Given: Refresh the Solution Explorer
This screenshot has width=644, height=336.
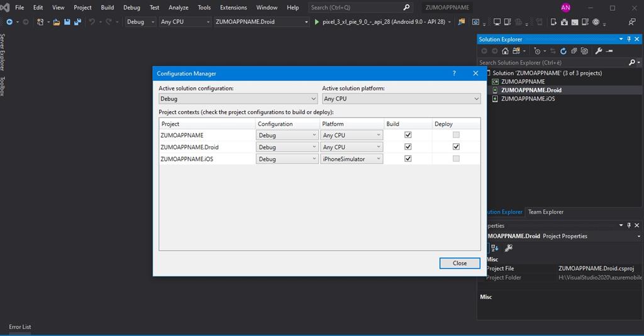Looking at the screenshot, I should (563, 51).
